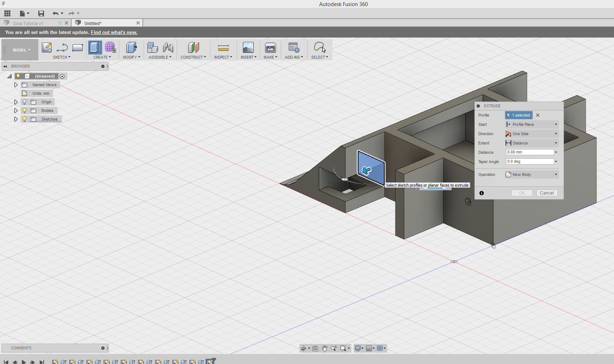Click the Measure icon above Inspect

223,48
